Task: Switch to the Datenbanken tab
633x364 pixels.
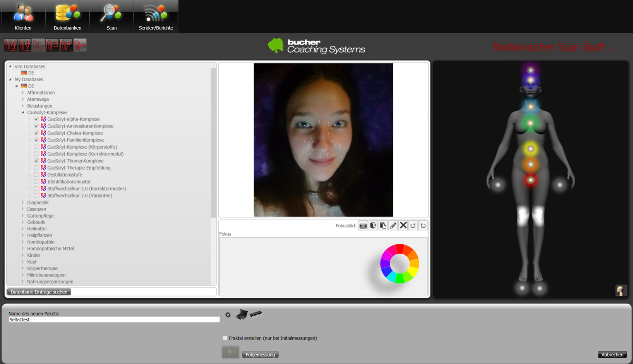Action: (67, 17)
